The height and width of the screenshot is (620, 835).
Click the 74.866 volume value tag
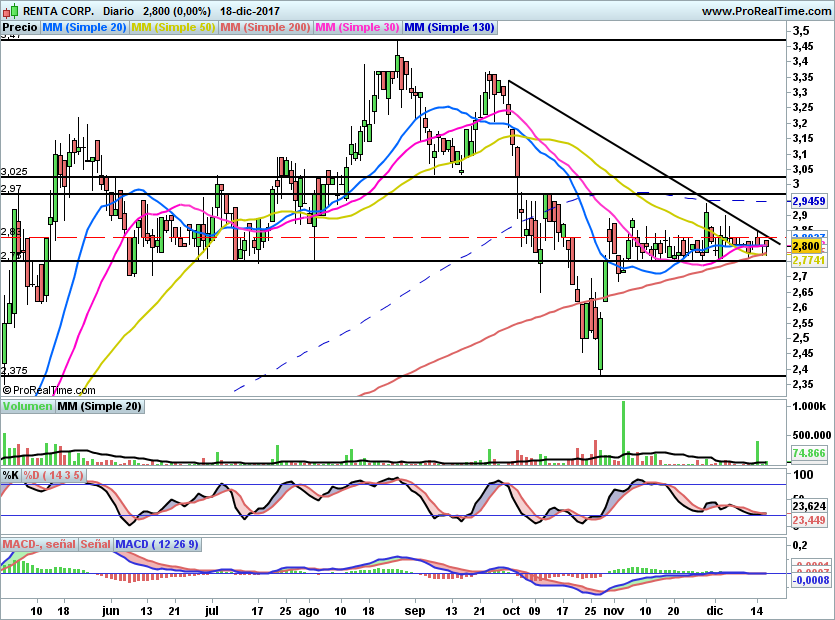point(809,453)
